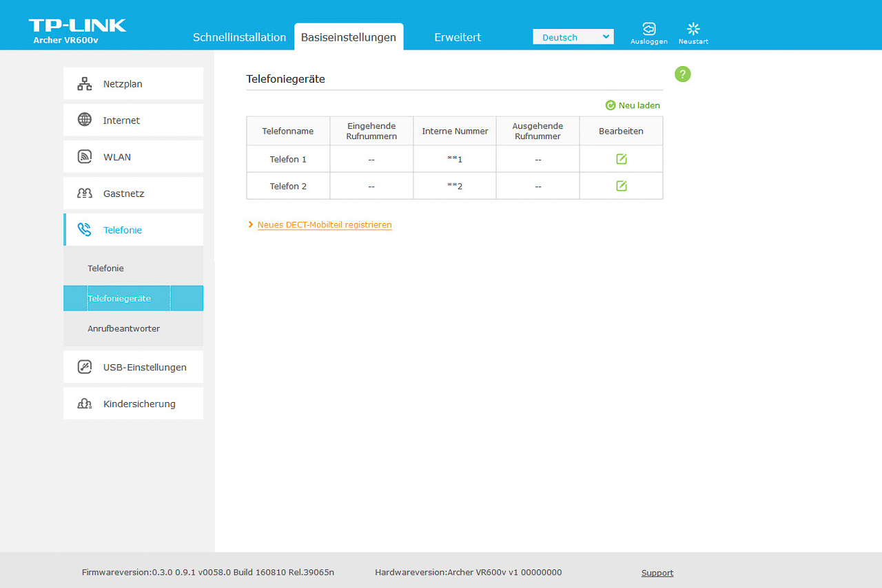Open the Internet sidebar section

133,120
